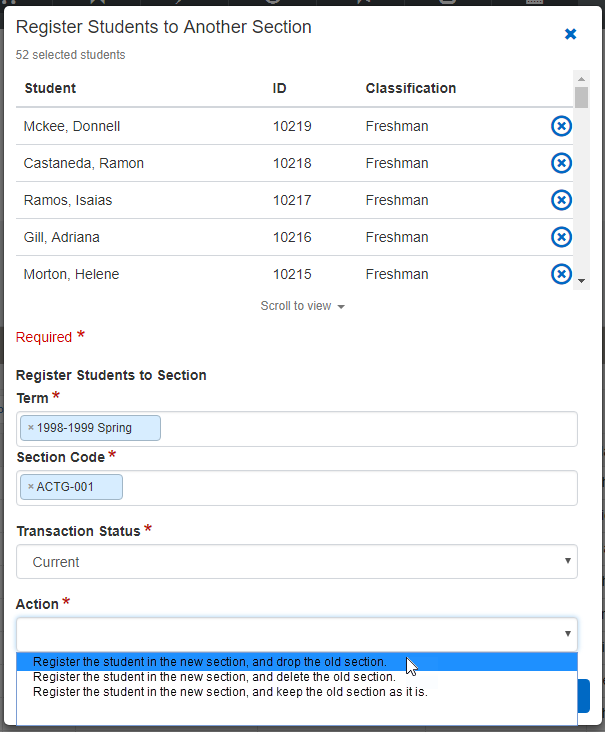The width and height of the screenshot is (605, 732).
Task: Close the Register Students dialog
Action: point(571,34)
